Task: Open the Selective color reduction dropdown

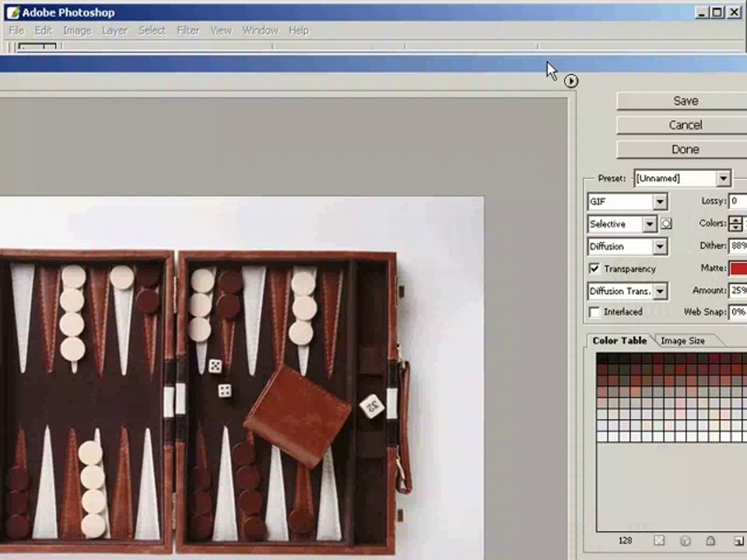Action: [x=650, y=224]
